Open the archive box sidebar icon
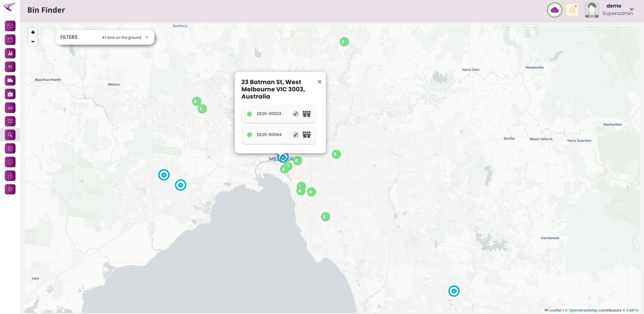This screenshot has width=644, height=314. (10, 67)
